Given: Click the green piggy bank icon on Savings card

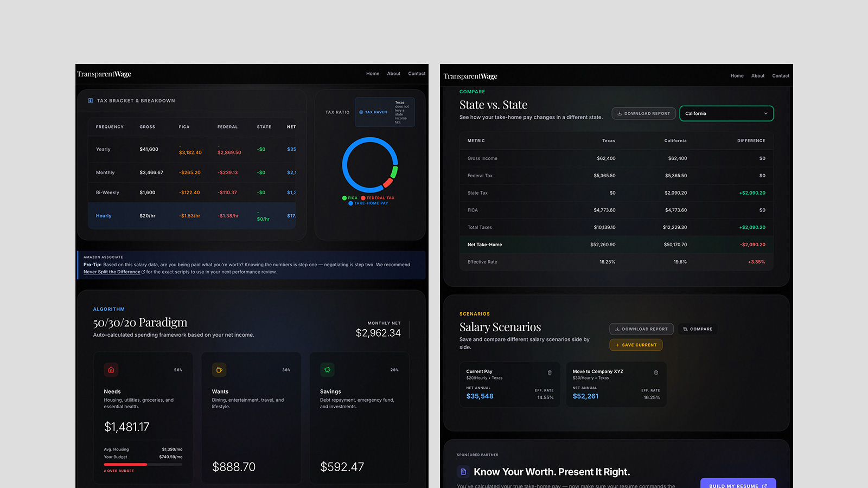Looking at the screenshot, I should coord(327,370).
